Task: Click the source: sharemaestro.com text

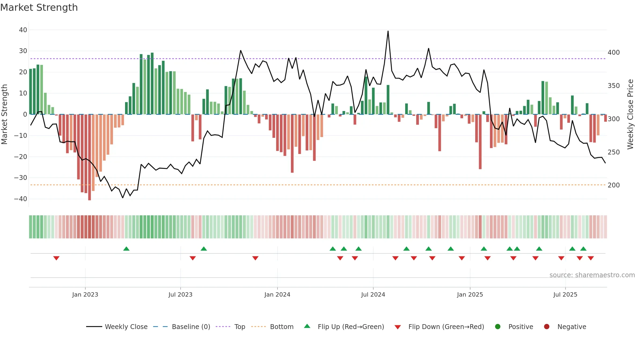Action: 592,275
